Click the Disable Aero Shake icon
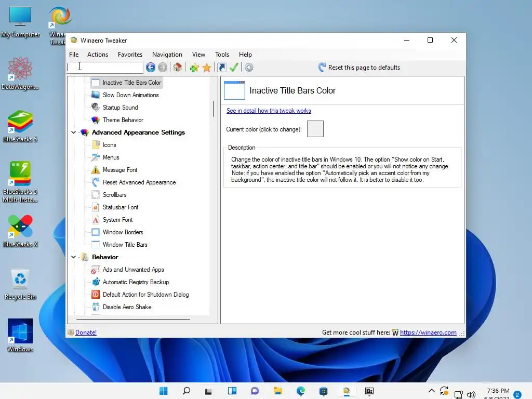Screen dimensions: 532x399 tap(96, 307)
